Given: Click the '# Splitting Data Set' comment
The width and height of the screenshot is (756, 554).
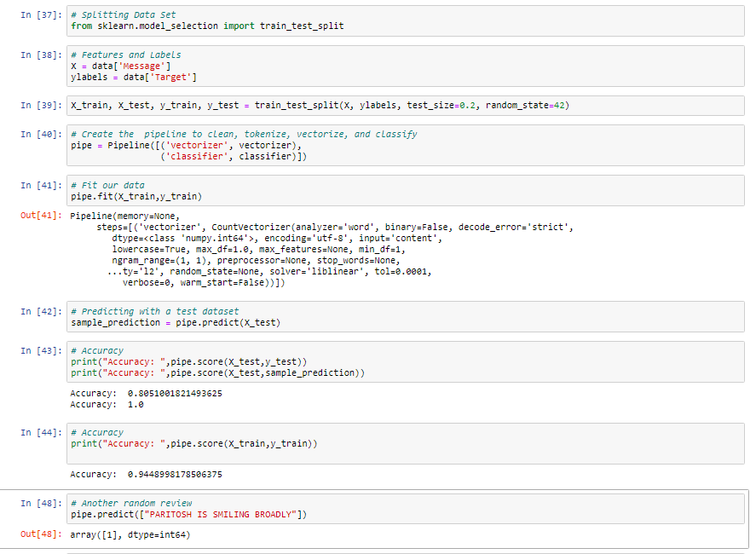Looking at the screenshot, I should 124,15.
